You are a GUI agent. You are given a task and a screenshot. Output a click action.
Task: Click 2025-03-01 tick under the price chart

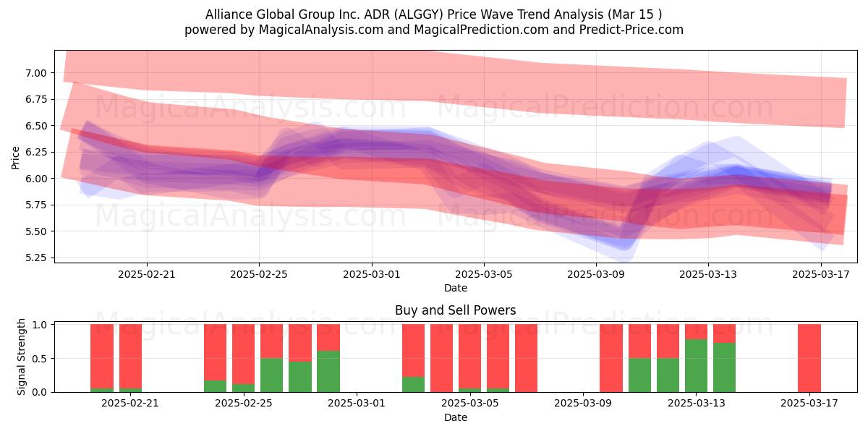[372, 274]
